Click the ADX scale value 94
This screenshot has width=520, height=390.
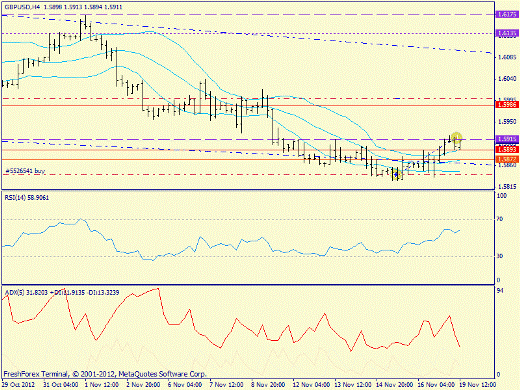tap(500, 291)
